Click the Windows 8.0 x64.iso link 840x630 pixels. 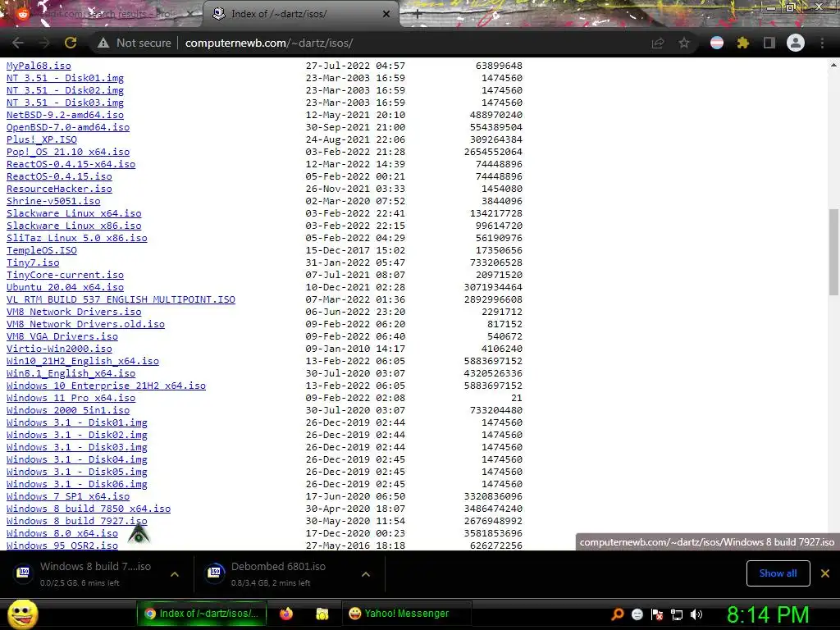point(62,534)
